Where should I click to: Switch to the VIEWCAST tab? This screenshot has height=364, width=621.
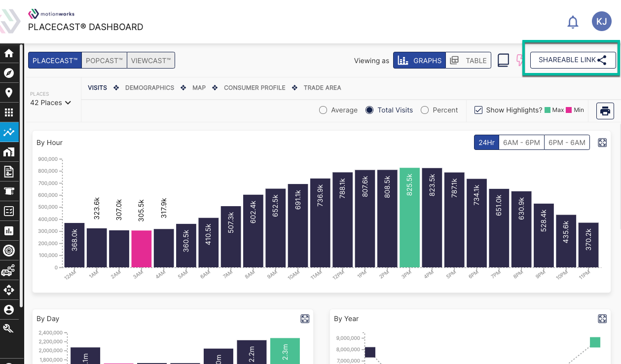click(x=151, y=60)
